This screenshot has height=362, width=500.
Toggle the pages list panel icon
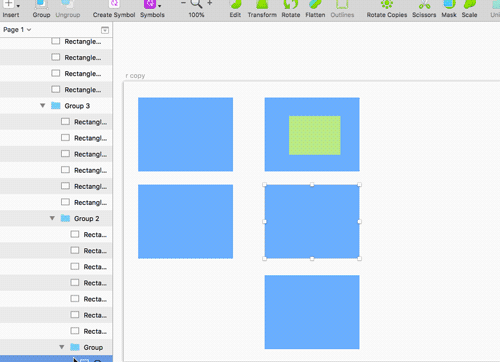(105, 30)
